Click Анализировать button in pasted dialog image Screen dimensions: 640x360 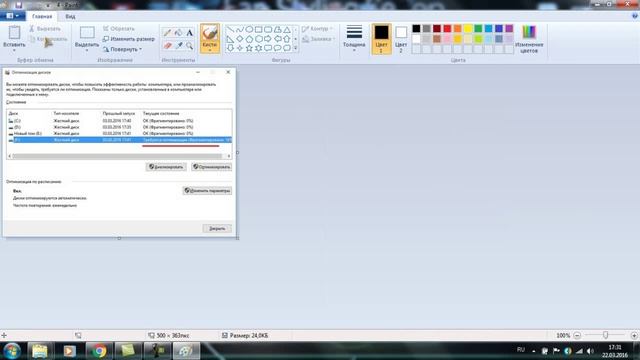click(166, 167)
